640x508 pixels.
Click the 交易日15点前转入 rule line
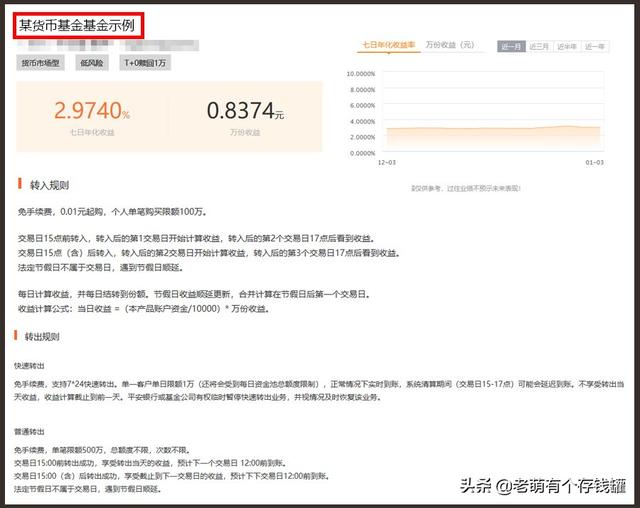click(197, 238)
